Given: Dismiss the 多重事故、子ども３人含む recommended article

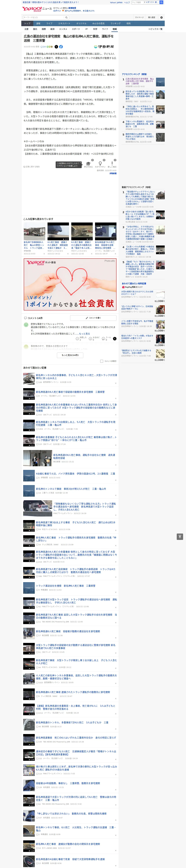Looking at the screenshot, I should pos(115,383).
